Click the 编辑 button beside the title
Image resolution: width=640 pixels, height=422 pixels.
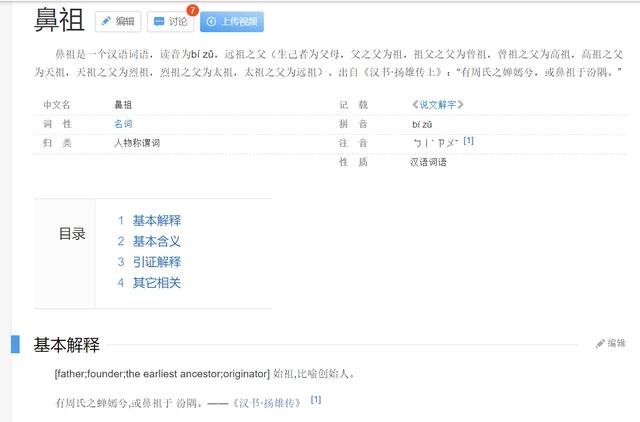tap(118, 21)
